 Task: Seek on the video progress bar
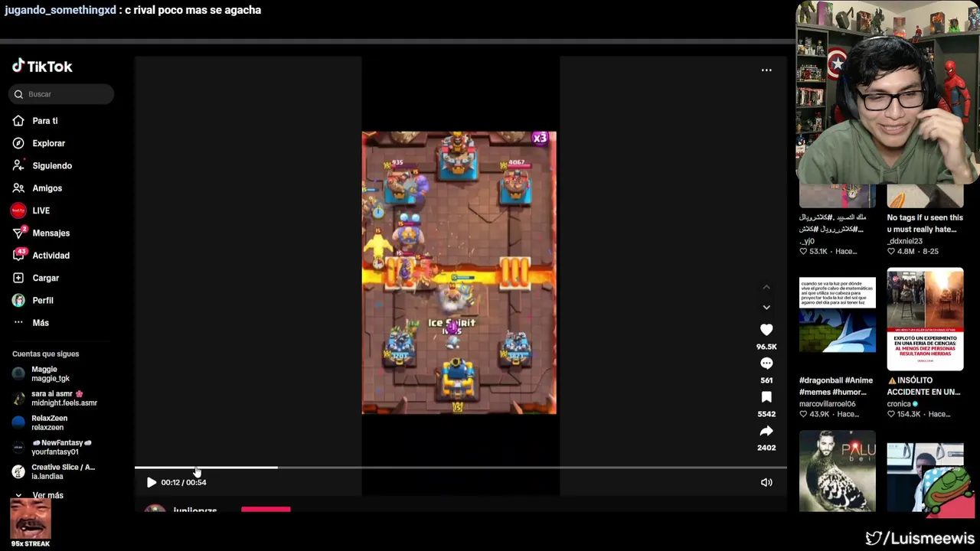(460, 467)
